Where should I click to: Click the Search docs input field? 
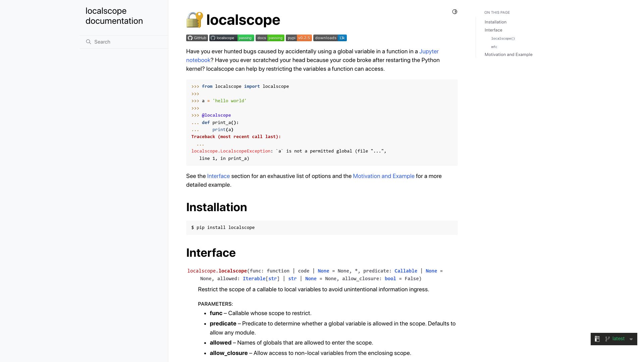click(x=124, y=42)
